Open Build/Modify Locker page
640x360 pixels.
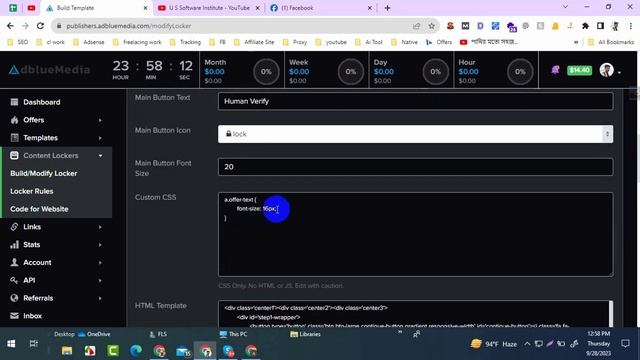coord(44,173)
